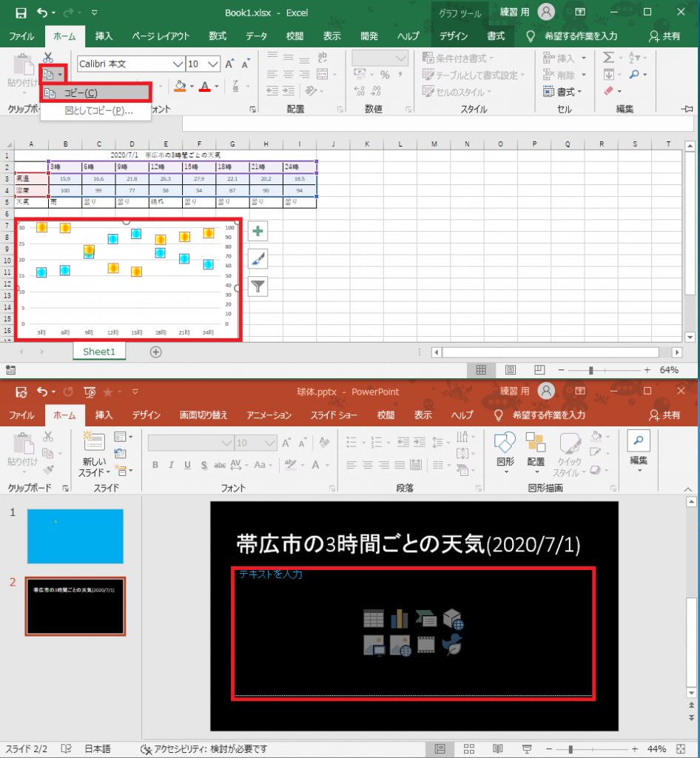Click PowerPoint 共有 share button
Image resolution: width=700 pixels, height=758 pixels.
click(664, 415)
